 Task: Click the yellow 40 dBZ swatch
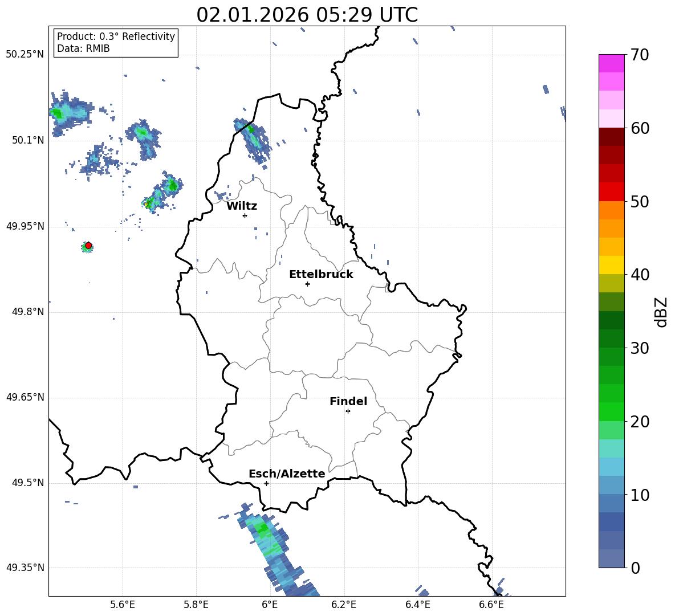pos(611,265)
